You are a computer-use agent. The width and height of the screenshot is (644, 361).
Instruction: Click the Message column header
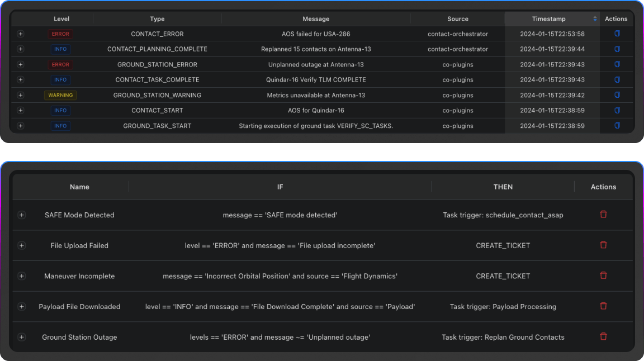[x=316, y=19]
